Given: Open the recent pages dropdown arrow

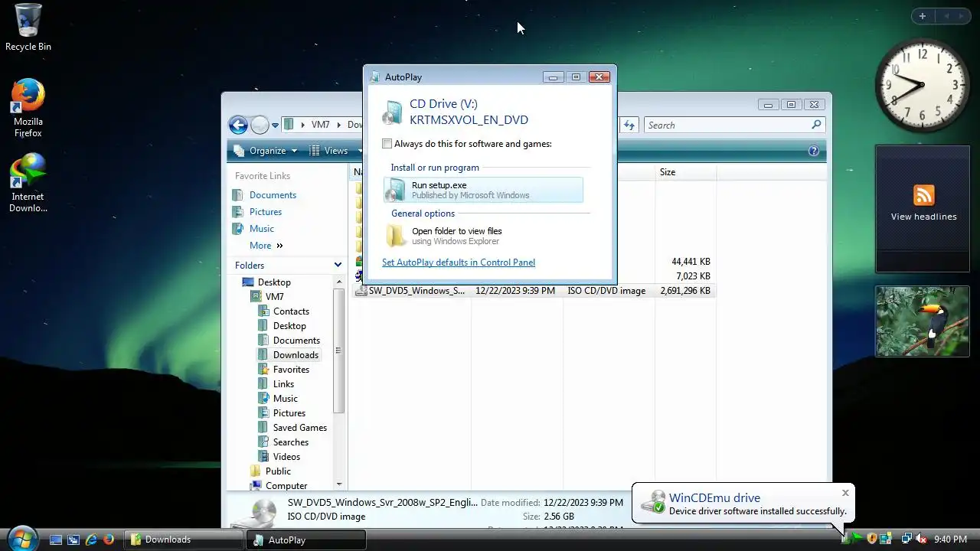Looking at the screenshot, I should click(x=275, y=126).
